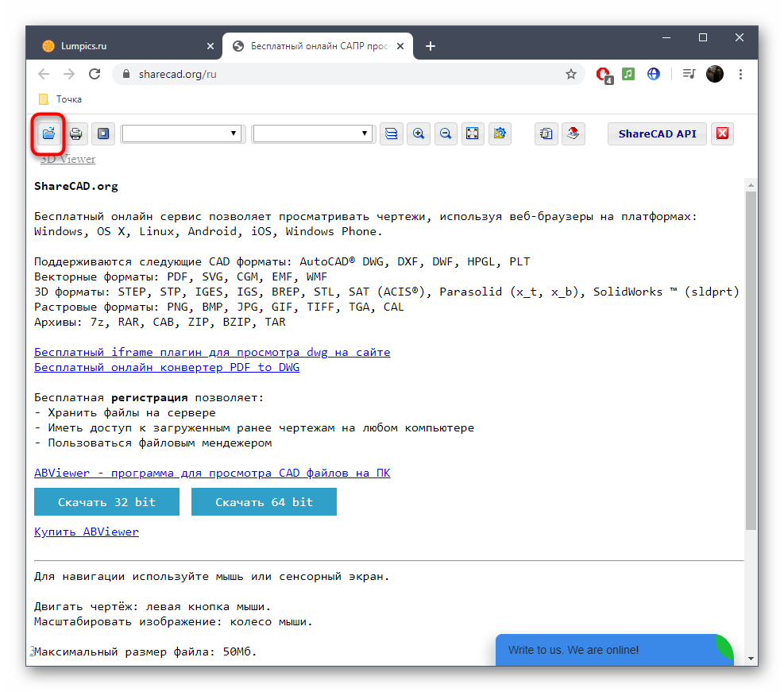Click the measurement settings icon
This screenshot has height=692, width=784.
(500, 133)
